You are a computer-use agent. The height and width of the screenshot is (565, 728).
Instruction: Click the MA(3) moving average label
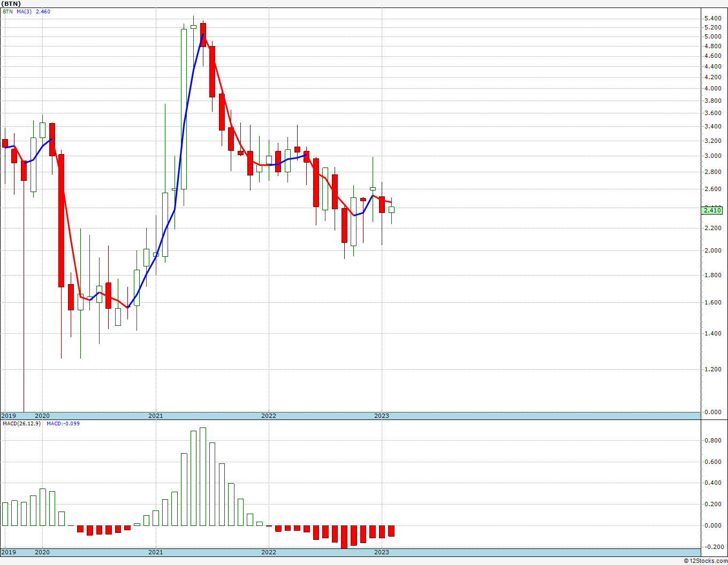(x=23, y=11)
